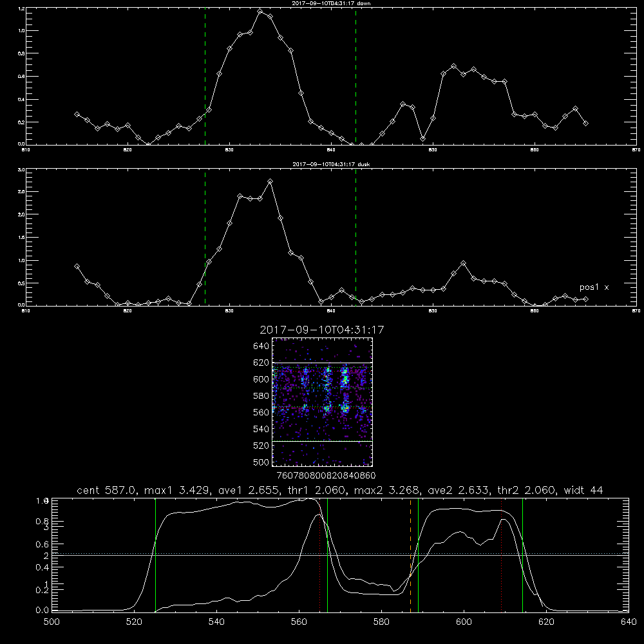Select the green vertical line near 567 in bottom plot
This screenshot has width=644, height=644.
click(327, 555)
